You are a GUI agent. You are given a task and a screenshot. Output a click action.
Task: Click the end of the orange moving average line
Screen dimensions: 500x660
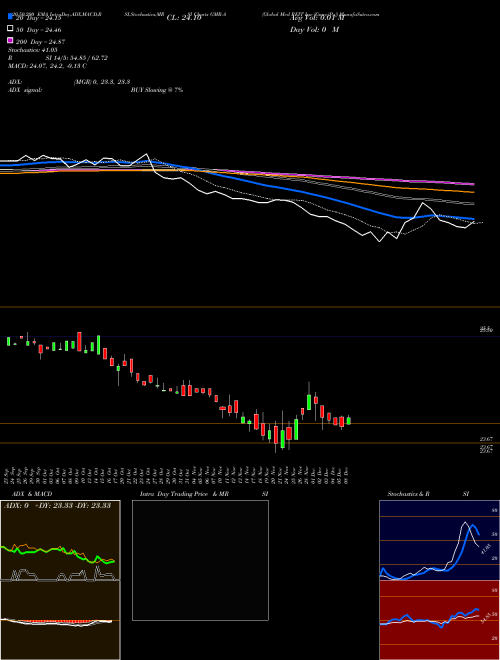point(473,192)
